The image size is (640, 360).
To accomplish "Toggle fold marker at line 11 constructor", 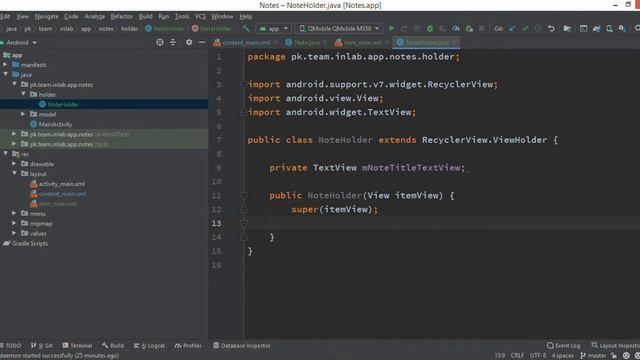I will pyautogui.click(x=244, y=196).
